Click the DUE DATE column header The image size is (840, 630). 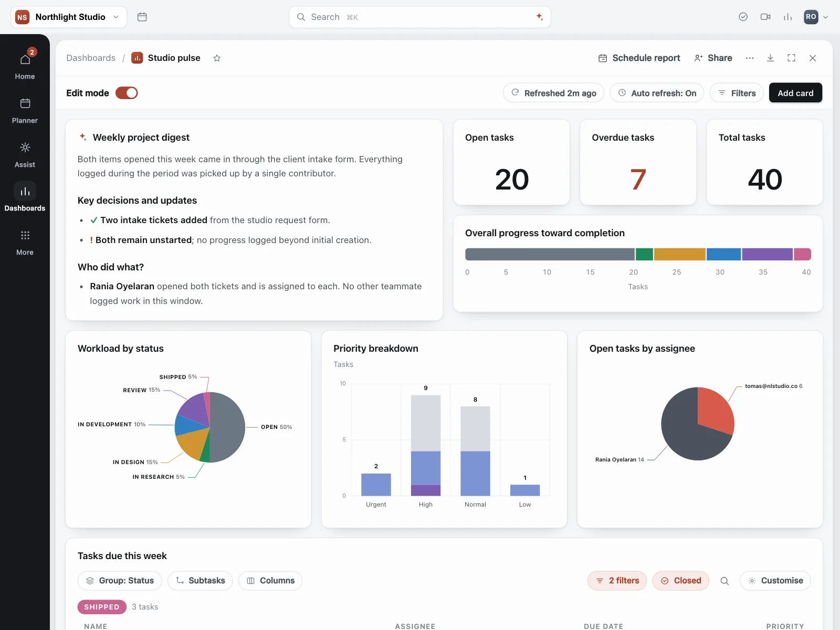tap(604, 626)
